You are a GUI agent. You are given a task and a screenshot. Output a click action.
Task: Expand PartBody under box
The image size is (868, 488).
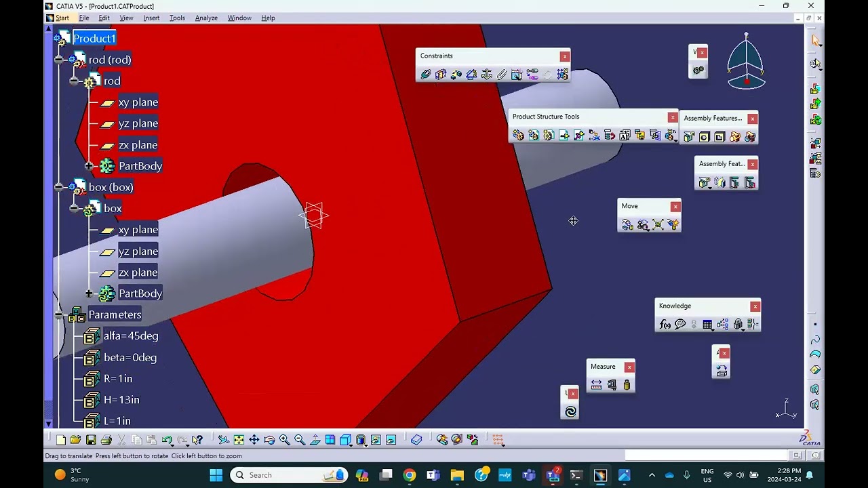[89, 293]
